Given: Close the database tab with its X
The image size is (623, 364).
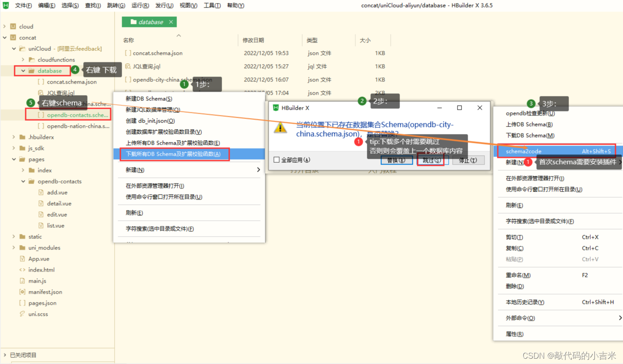Looking at the screenshot, I should pyautogui.click(x=171, y=22).
